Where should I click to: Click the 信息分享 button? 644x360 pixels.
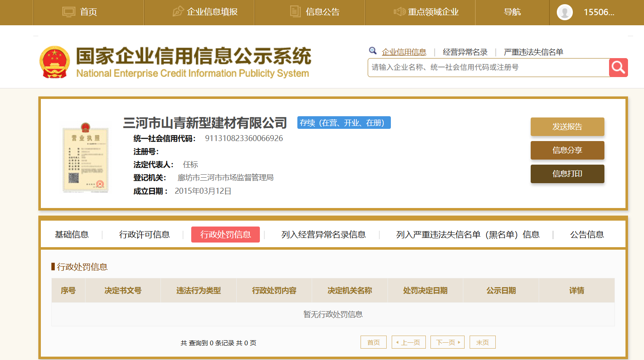(x=567, y=150)
